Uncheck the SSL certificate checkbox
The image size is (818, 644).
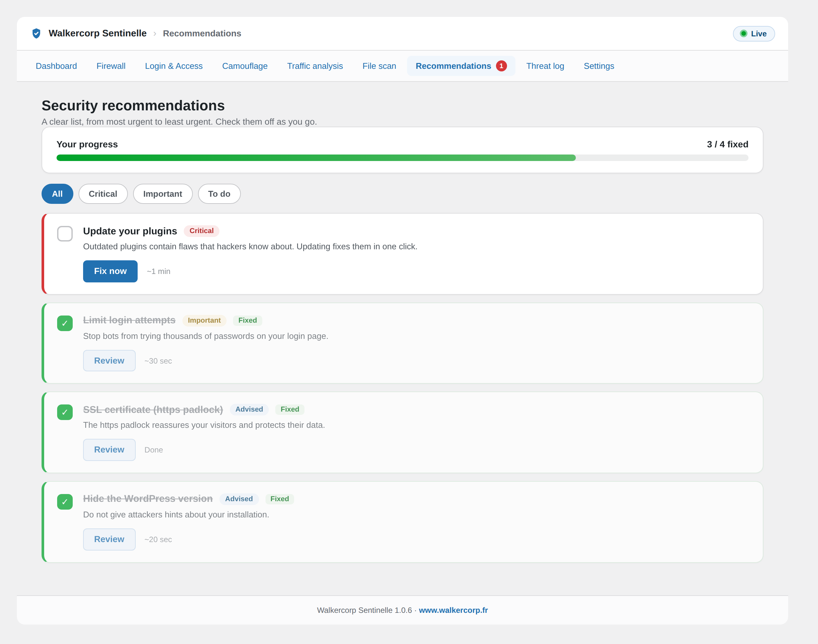pos(65,412)
